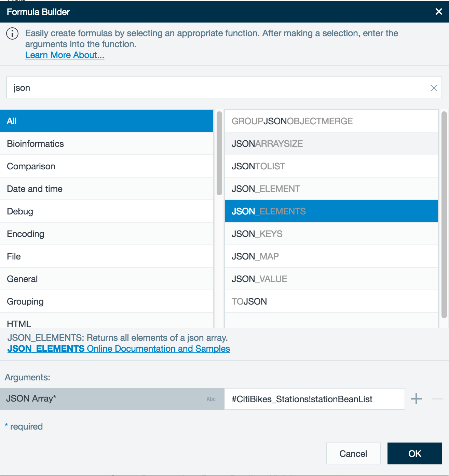Close the Formula Builder dialog

tap(439, 12)
